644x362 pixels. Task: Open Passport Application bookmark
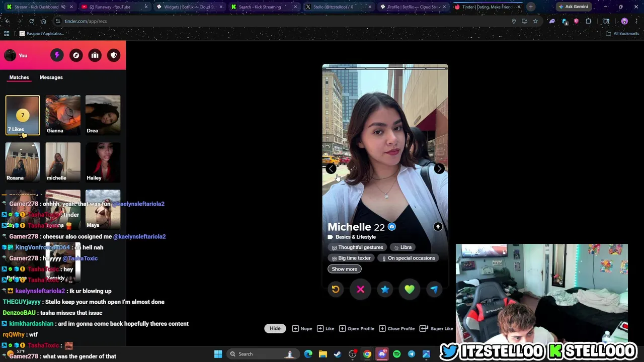pos(41,33)
